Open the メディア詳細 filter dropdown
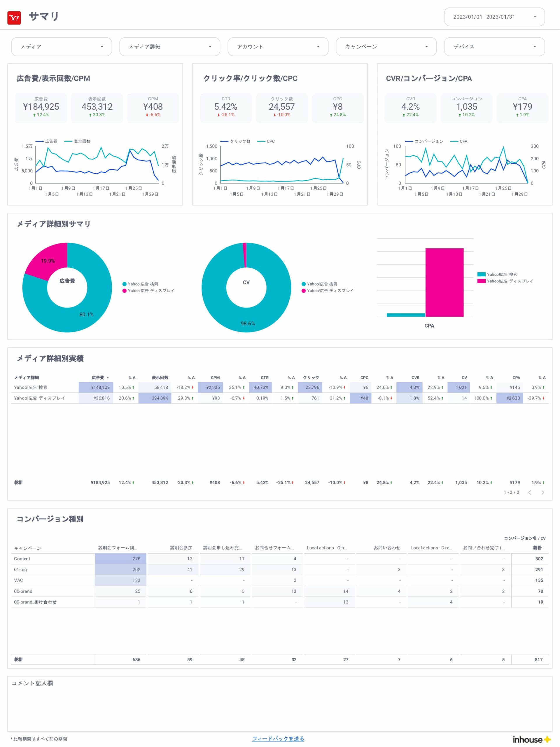Image resolution: width=560 pixels, height=747 pixels. coord(170,47)
